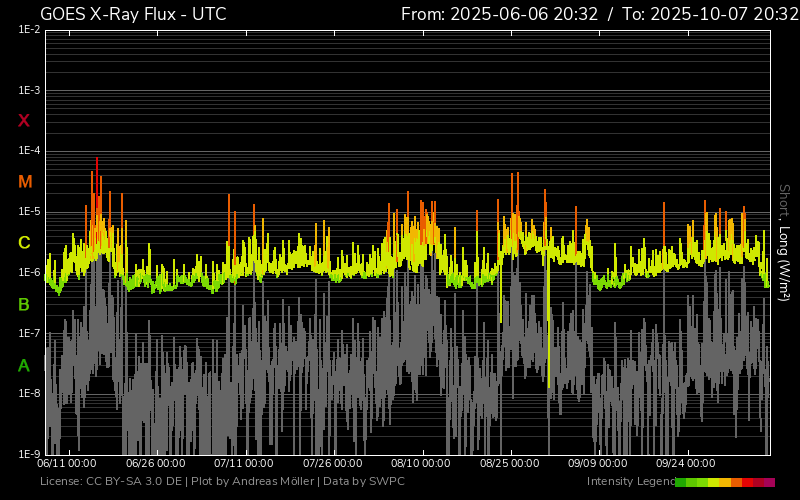Click the 06/11 00:00 time axis label
Screen dimensions: 800x500
tap(67, 463)
